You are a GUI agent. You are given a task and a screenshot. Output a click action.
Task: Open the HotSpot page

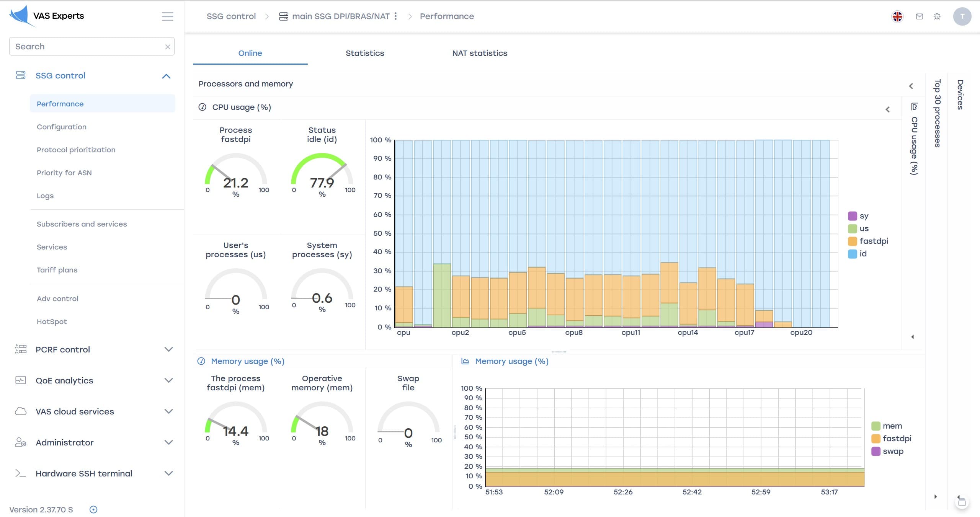pyautogui.click(x=52, y=321)
